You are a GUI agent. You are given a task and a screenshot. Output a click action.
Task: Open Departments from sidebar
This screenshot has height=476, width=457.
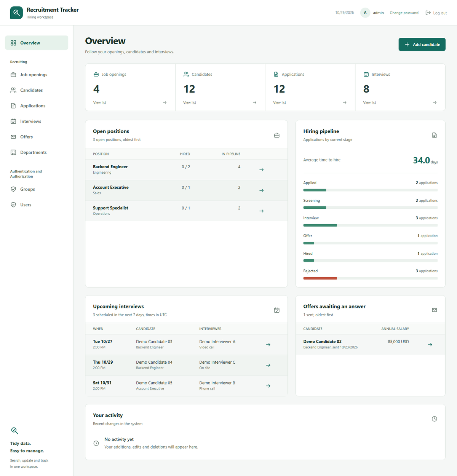click(x=37, y=152)
